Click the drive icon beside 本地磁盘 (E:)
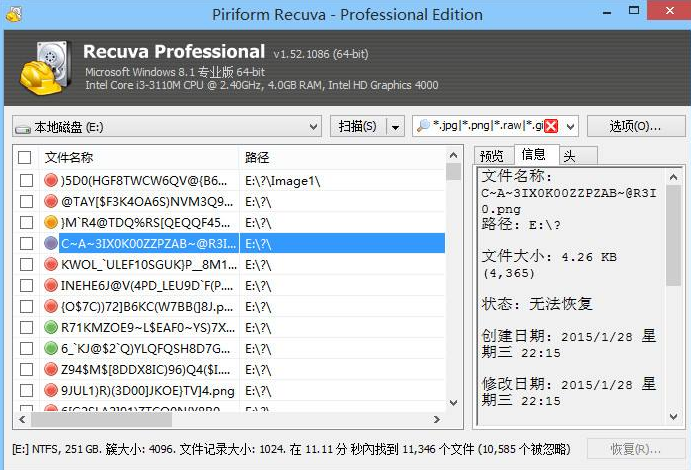691x470 pixels. tap(22, 129)
